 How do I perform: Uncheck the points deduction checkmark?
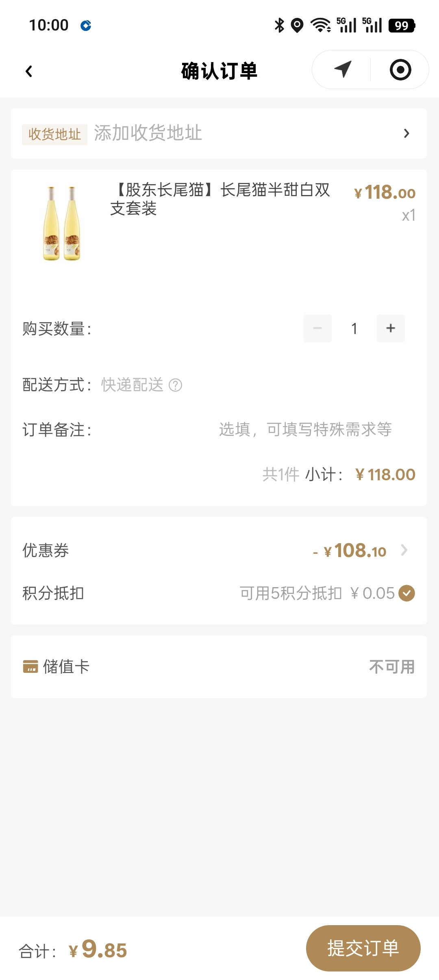click(x=406, y=593)
